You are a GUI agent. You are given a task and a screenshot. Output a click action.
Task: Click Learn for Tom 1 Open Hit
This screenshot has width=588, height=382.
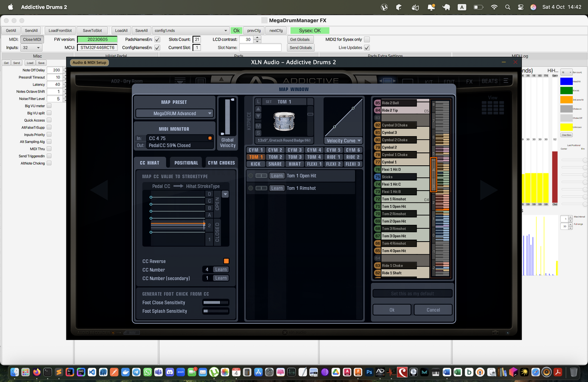pyautogui.click(x=277, y=176)
